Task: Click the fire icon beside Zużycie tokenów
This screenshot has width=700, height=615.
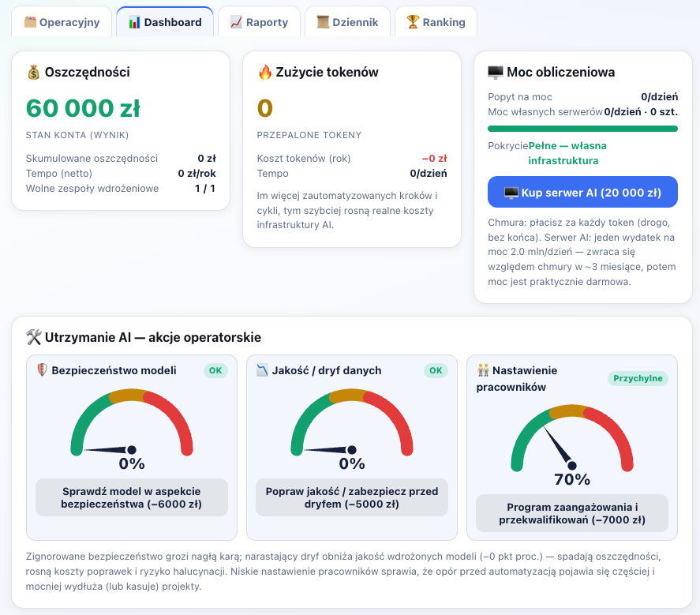Action: [x=264, y=73]
